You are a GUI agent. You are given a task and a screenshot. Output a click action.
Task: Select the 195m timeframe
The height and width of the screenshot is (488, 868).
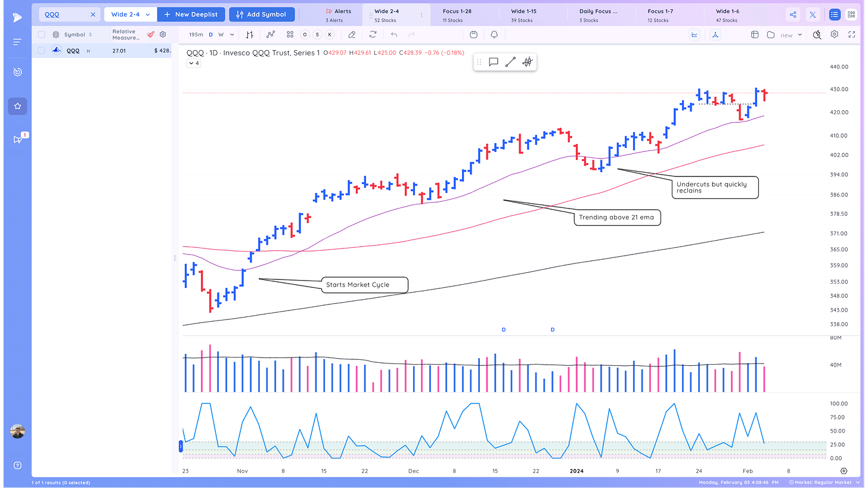tap(196, 35)
